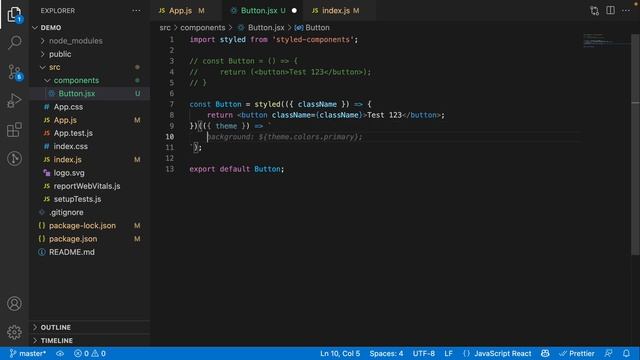
Task: Open App.js in file explorer
Action: pos(90,120)
